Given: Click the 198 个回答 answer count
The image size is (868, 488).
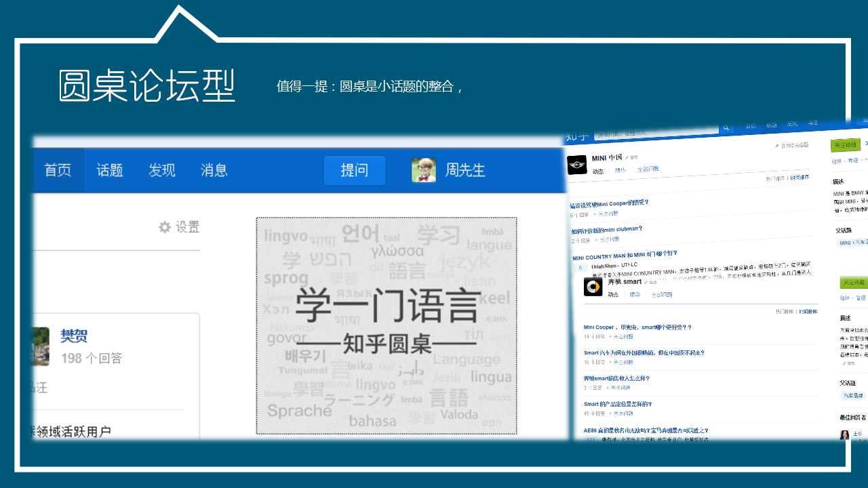Looking at the screenshot, I should click(92, 358).
